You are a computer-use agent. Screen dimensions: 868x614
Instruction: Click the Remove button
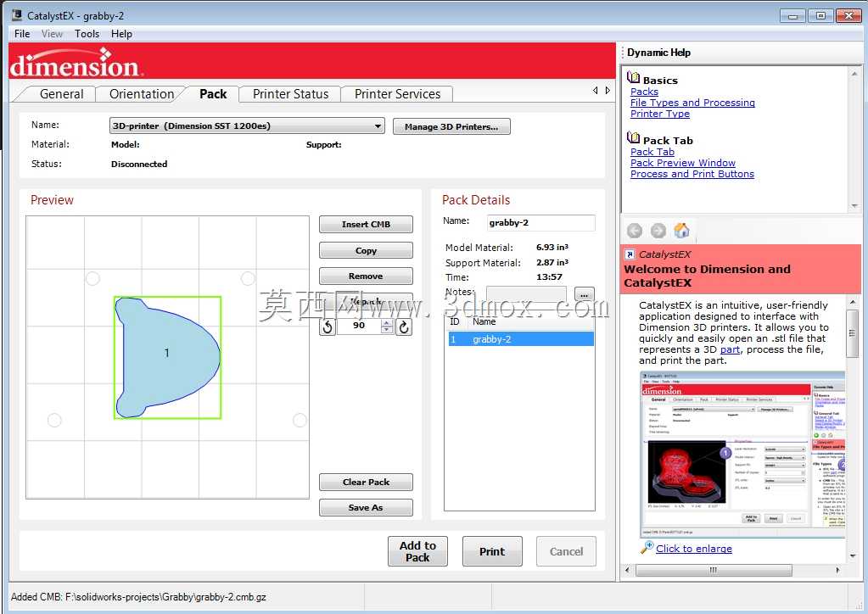pyautogui.click(x=366, y=276)
